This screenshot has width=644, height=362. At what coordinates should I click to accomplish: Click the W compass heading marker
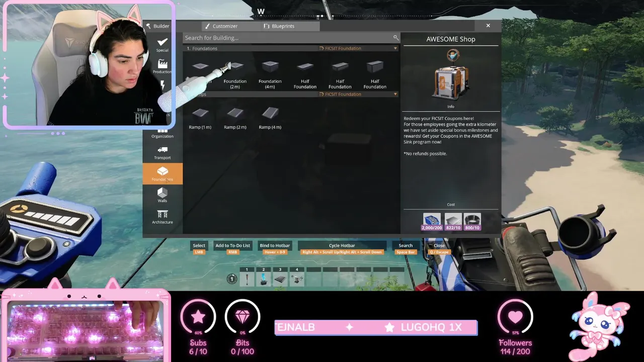(x=261, y=12)
